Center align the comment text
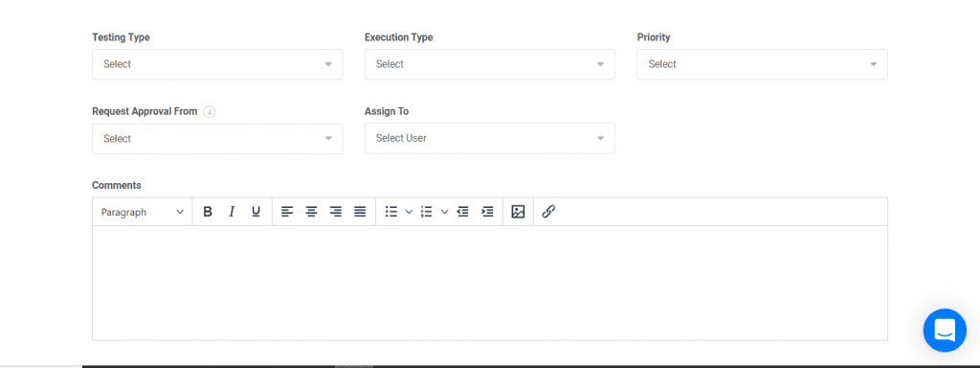Screen dimensions: 980x368 click(x=311, y=212)
